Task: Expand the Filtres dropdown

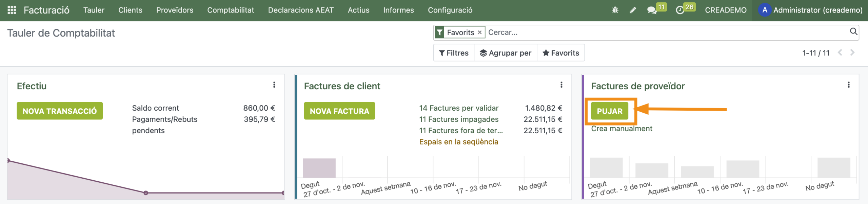Action: 454,53
